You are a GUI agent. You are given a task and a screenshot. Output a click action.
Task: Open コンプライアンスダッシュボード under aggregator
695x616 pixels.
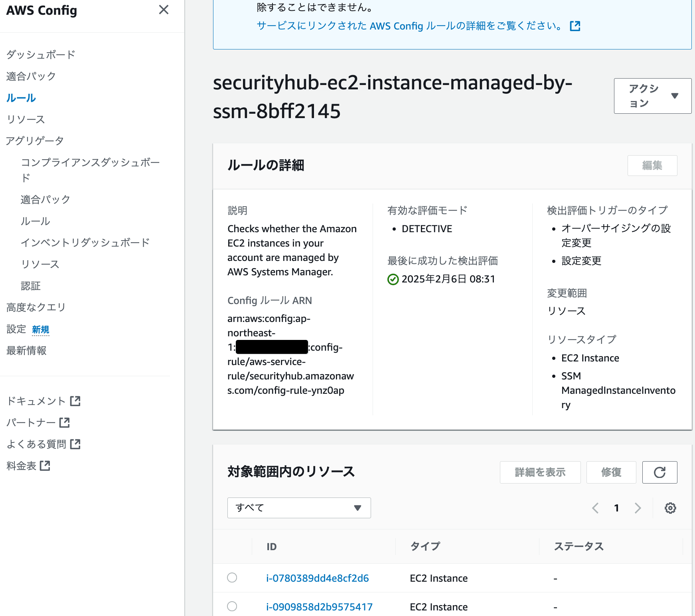90,170
